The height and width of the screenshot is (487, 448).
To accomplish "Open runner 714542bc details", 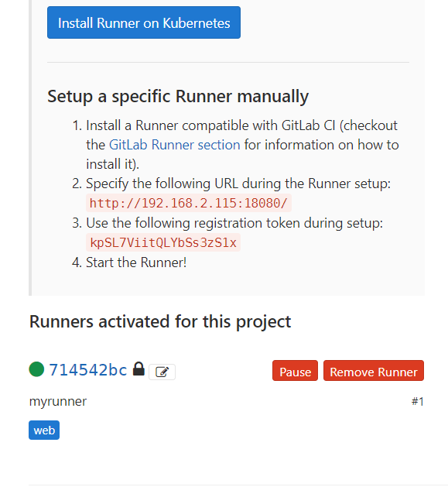I will 88,370.
